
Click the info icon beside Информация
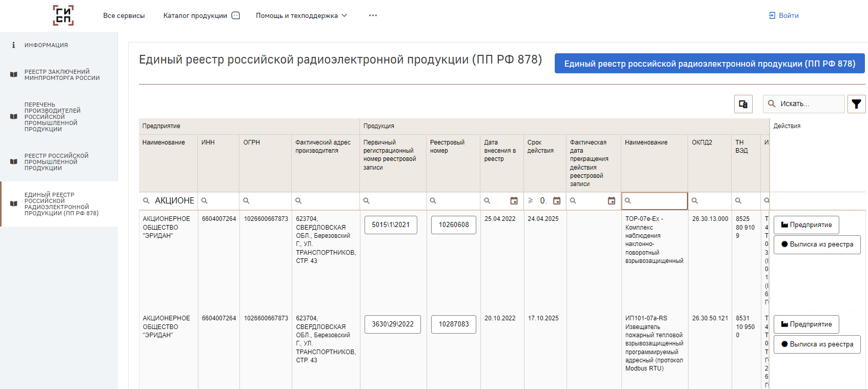point(13,45)
